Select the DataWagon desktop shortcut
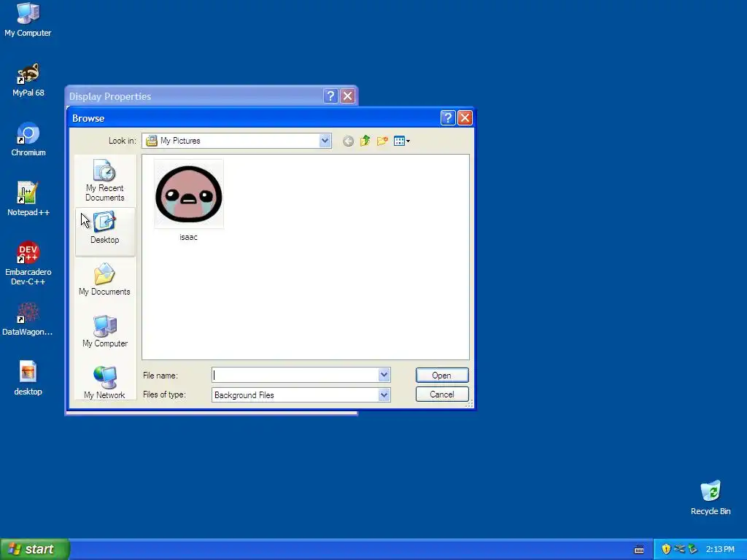Viewport: 747px width, 560px height. pyautogui.click(x=28, y=319)
